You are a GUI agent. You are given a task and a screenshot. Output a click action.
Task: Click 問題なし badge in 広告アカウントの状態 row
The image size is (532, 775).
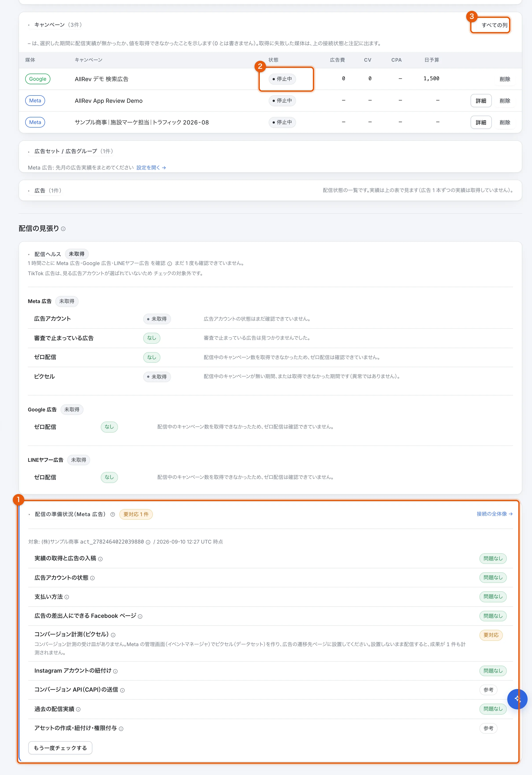(493, 577)
